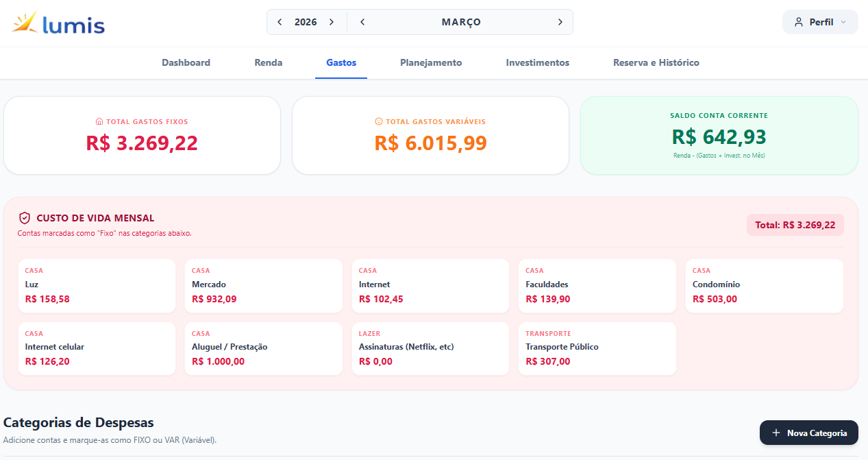Viewport: 868px width, 460px height.
Task: Step back to the previous month Fevereiro
Action: pyautogui.click(x=362, y=22)
